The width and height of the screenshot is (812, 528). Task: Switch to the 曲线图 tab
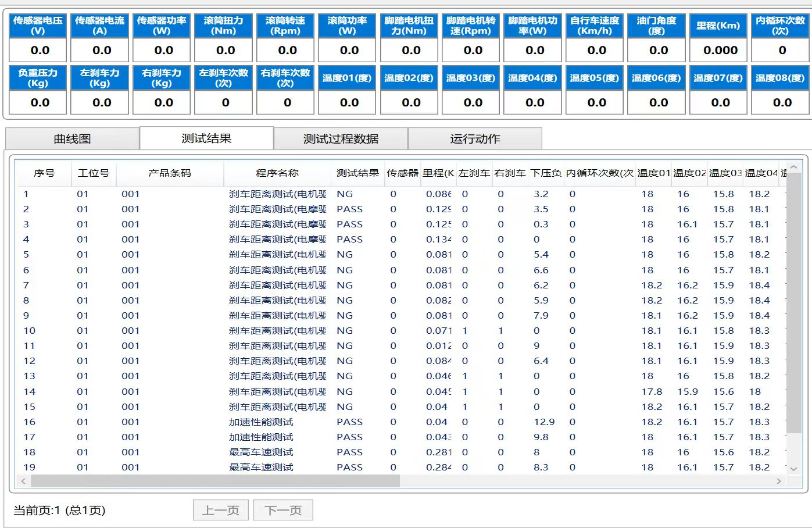72,139
